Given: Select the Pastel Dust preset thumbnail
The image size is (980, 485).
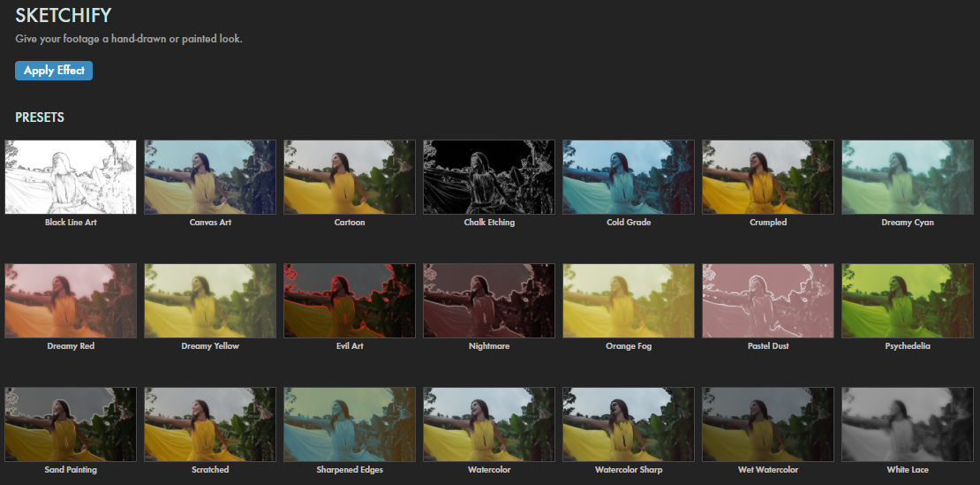Looking at the screenshot, I should tap(767, 300).
